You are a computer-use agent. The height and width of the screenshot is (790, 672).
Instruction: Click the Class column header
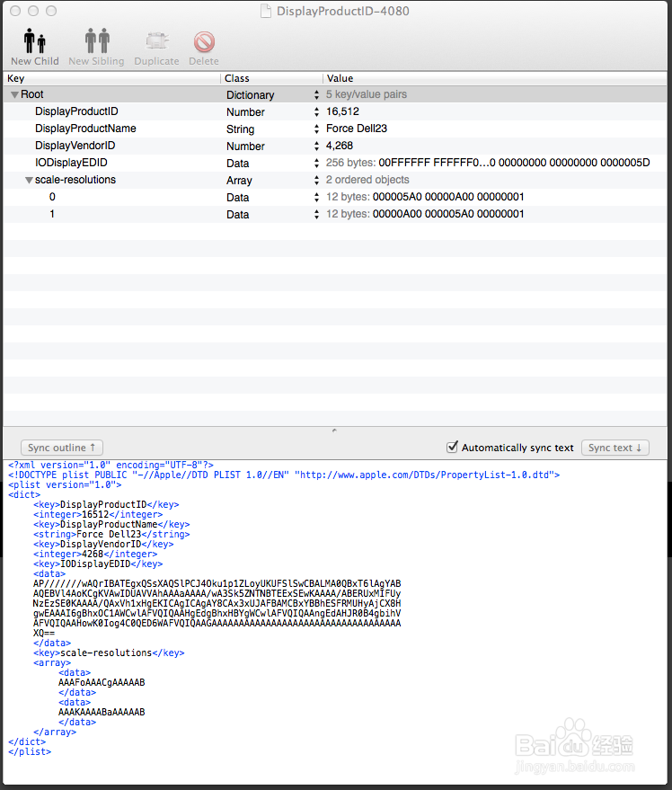point(271,78)
